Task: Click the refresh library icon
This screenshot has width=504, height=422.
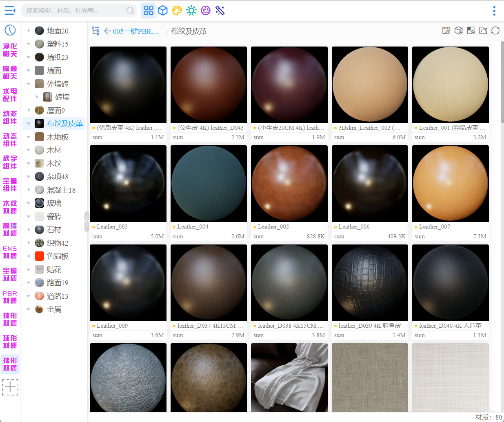Action: 495,31
